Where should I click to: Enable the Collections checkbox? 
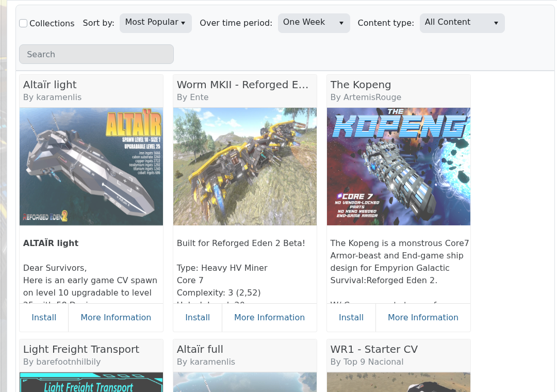coord(23,23)
